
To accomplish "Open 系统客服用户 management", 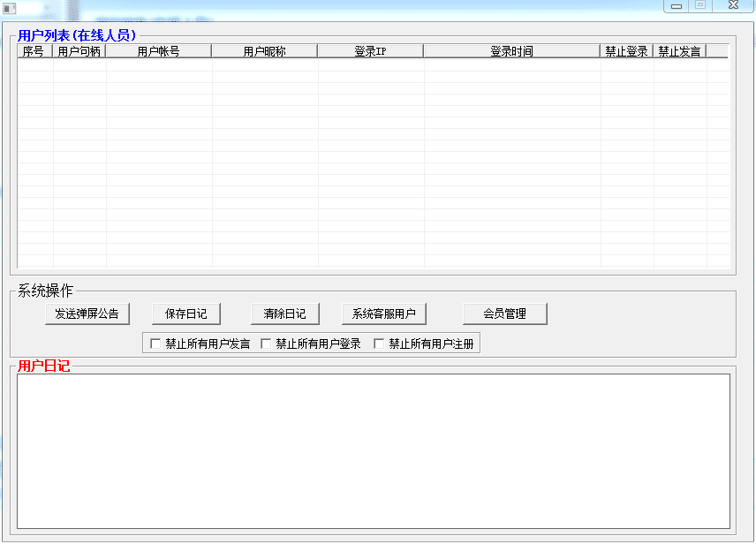I will tap(384, 314).
